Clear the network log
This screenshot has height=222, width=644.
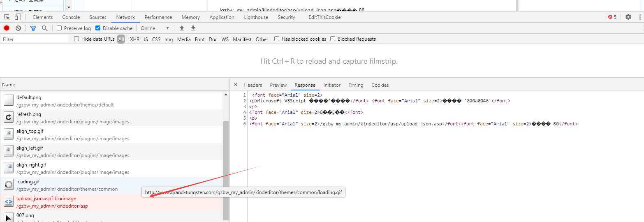18,28
